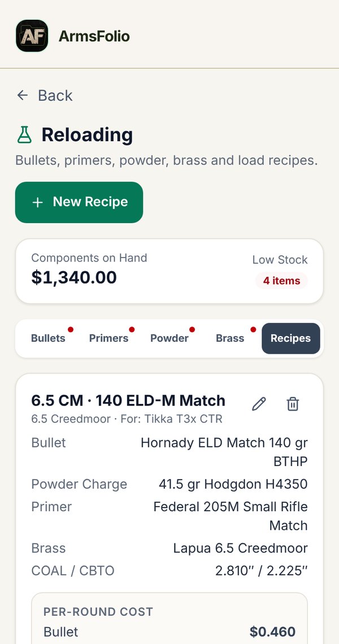Go to the Brass tab

(x=230, y=338)
